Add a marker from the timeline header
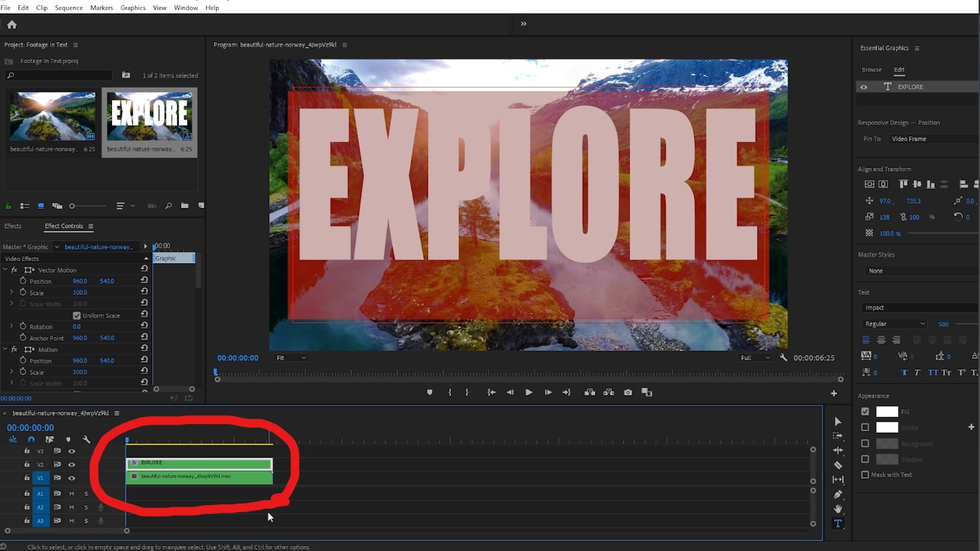Image resolution: width=980 pixels, height=551 pixels. [68, 439]
